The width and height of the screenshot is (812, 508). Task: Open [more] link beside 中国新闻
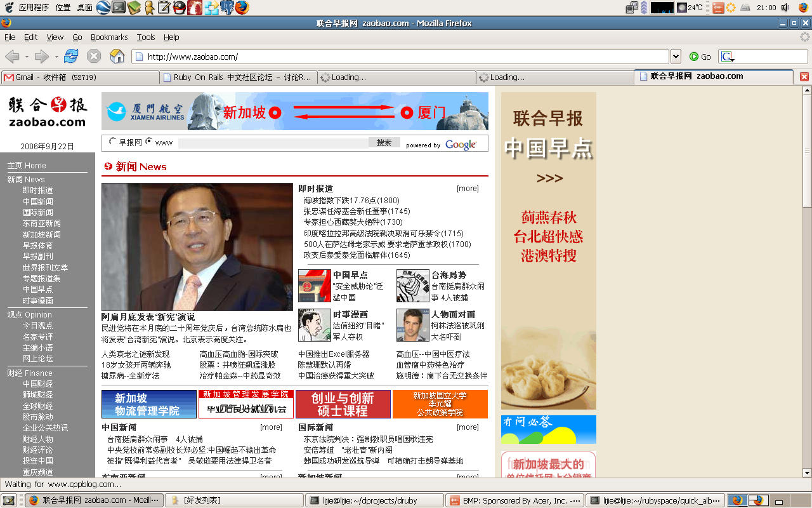click(271, 427)
